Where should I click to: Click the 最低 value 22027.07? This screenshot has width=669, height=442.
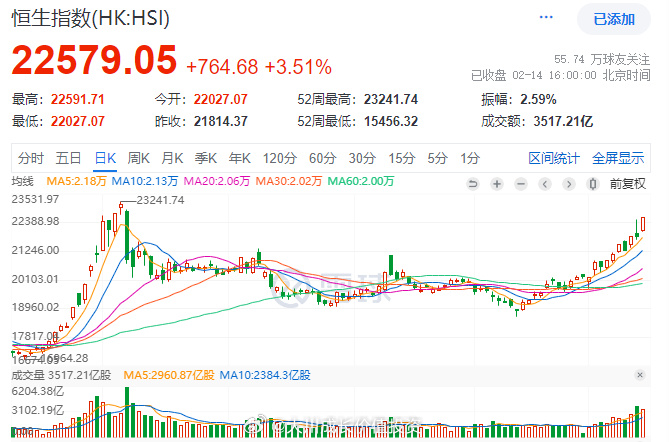click(78, 121)
